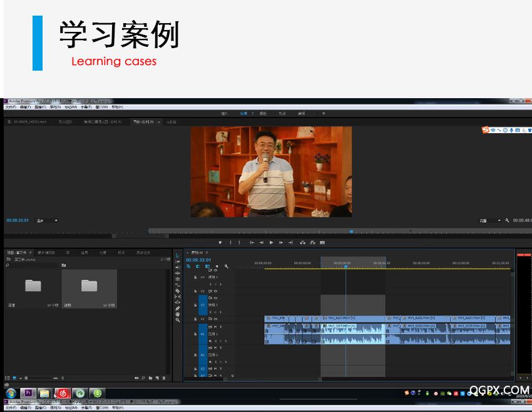Open the 字幕(T) menu
Image resolution: width=532 pixels, height=412 pixels.
[86, 107]
